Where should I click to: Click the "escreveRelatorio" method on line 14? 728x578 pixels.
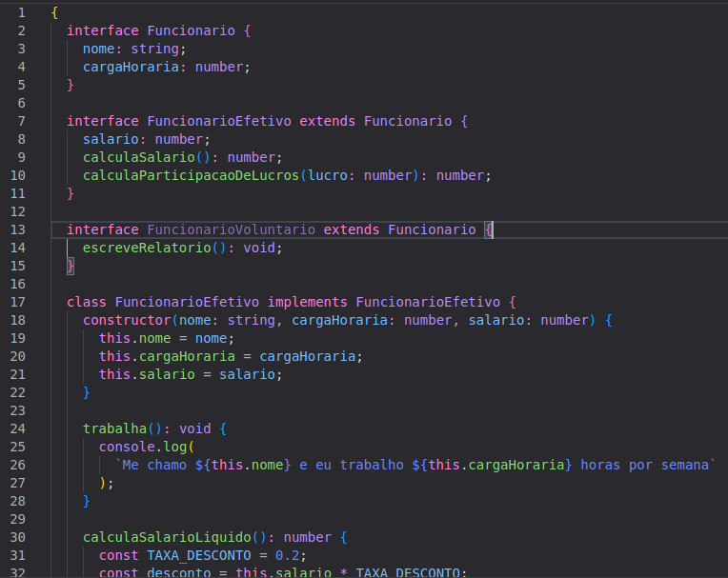(x=147, y=248)
